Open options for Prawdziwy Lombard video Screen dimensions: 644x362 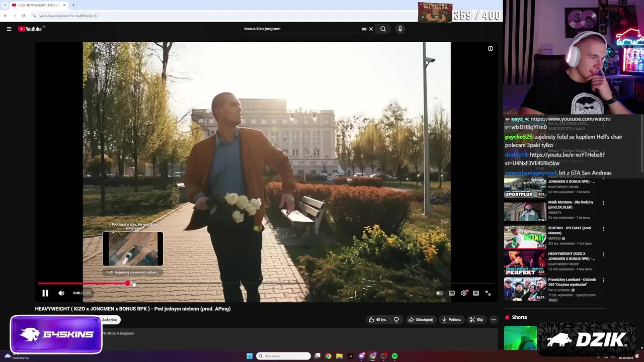[603, 280]
